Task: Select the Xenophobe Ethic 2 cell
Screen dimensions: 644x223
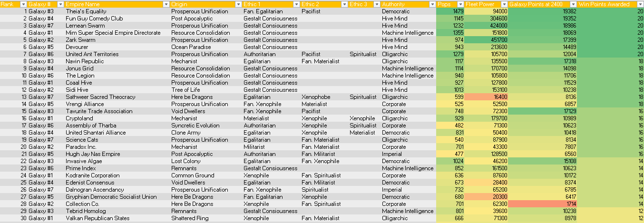Action: (324, 97)
